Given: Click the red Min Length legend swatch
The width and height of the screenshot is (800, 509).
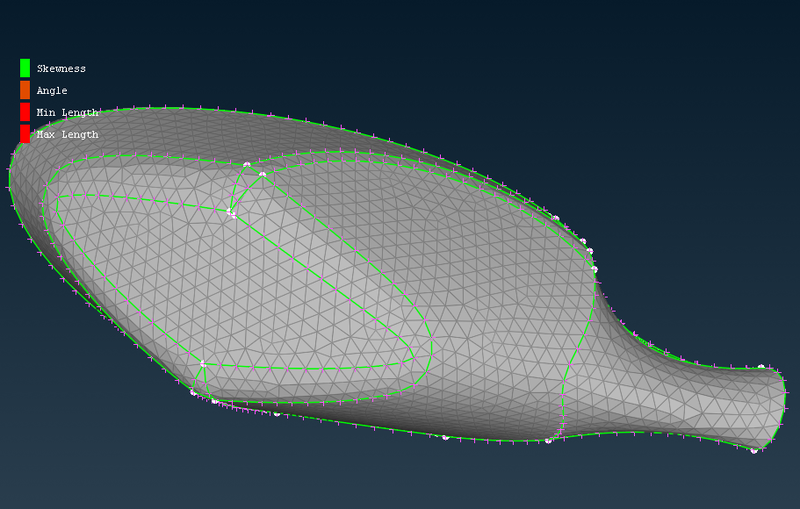Looking at the screenshot, I should click(x=25, y=112).
